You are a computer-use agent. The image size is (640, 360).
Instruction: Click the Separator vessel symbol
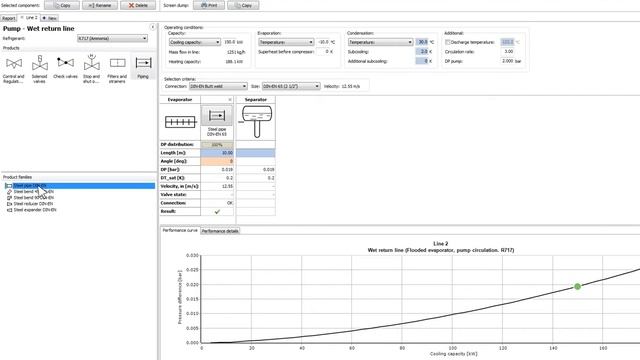(256, 122)
